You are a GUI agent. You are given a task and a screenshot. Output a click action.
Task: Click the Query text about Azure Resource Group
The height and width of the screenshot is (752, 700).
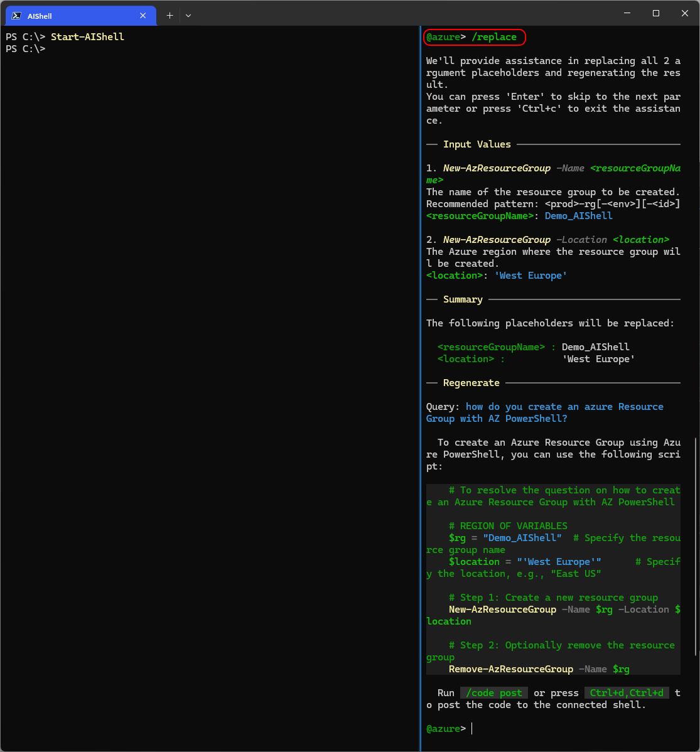[545, 412]
